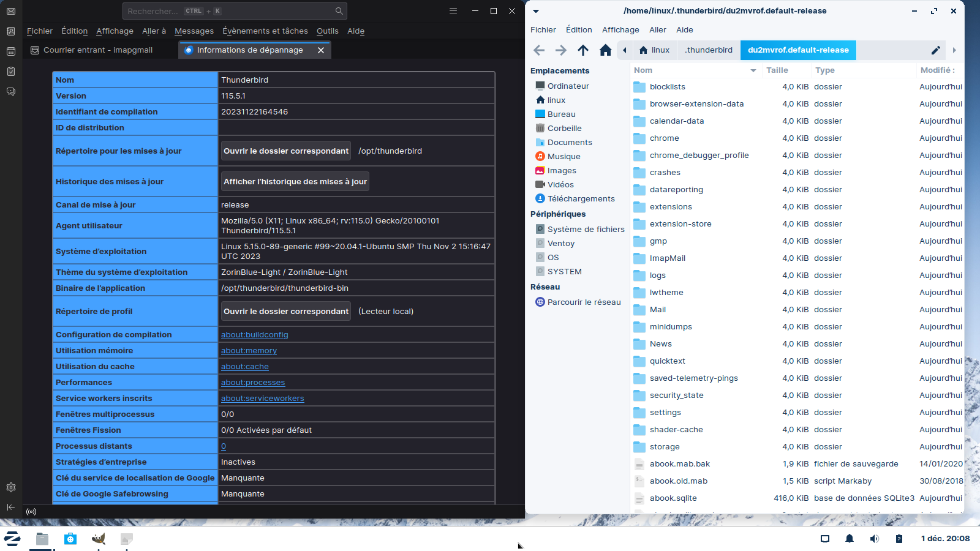The width and height of the screenshot is (980, 551).
Task: Click the magnifier icon in Thunderbird search box
Action: coord(339,11)
